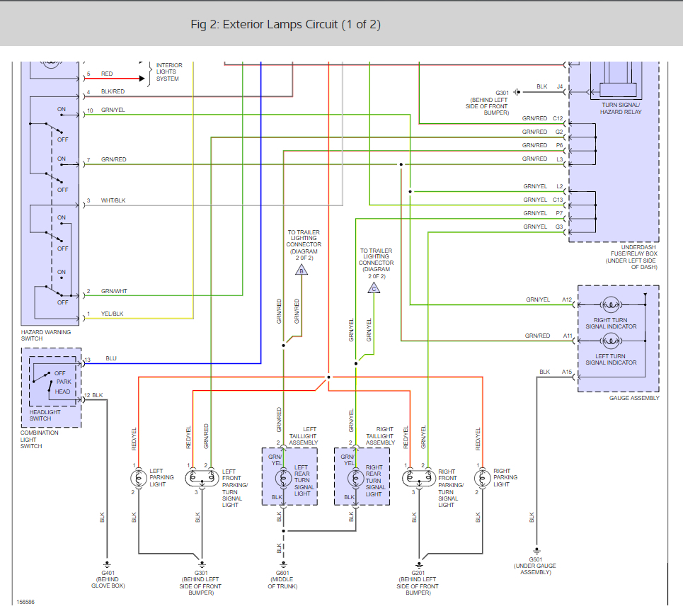Click the Right Turn Signal Indicator lamp
The image size is (683, 616).
[x=611, y=304]
